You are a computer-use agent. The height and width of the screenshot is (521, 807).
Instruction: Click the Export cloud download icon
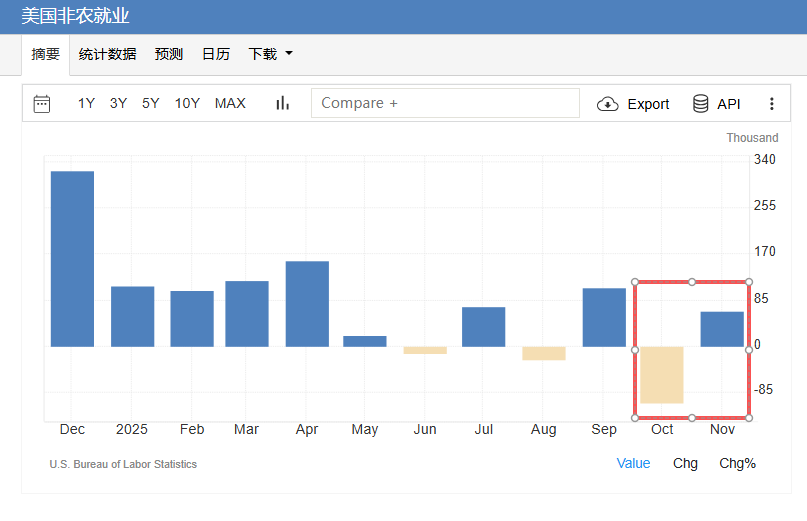pos(608,104)
